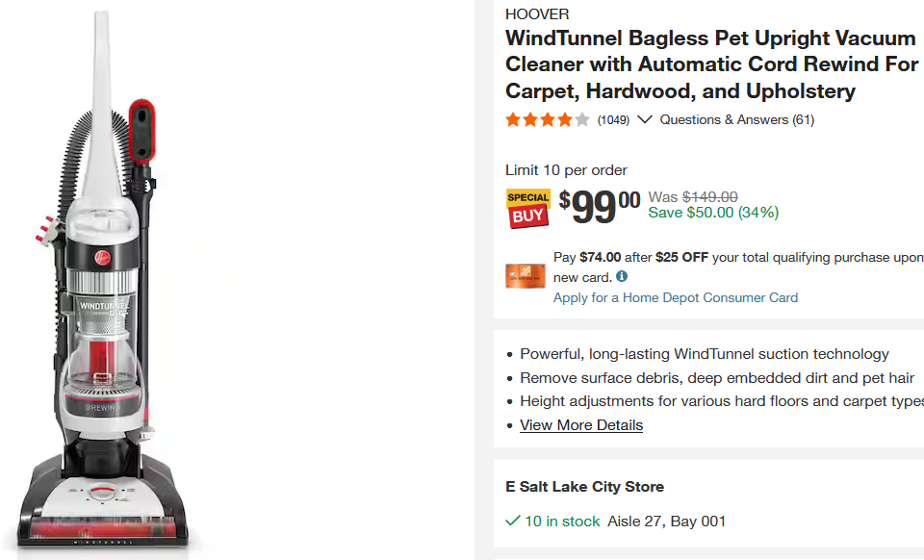Viewport: 924px width, 560px height.
Task: Click the green in-stock checkmark icon
Action: pyautogui.click(x=513, y=521)
